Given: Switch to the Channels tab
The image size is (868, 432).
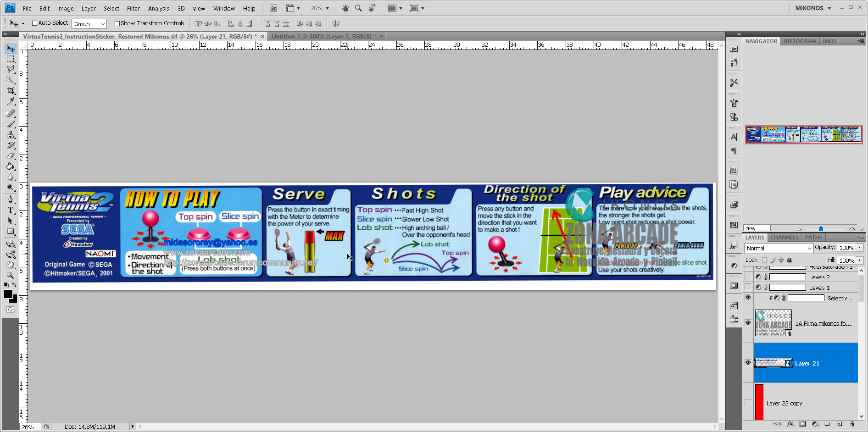Looking at the screenshot, I should coord(784,237).
